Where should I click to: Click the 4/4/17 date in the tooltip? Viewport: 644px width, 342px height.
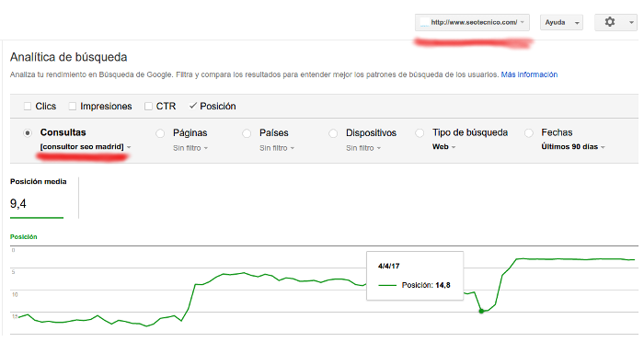[388, 266]
